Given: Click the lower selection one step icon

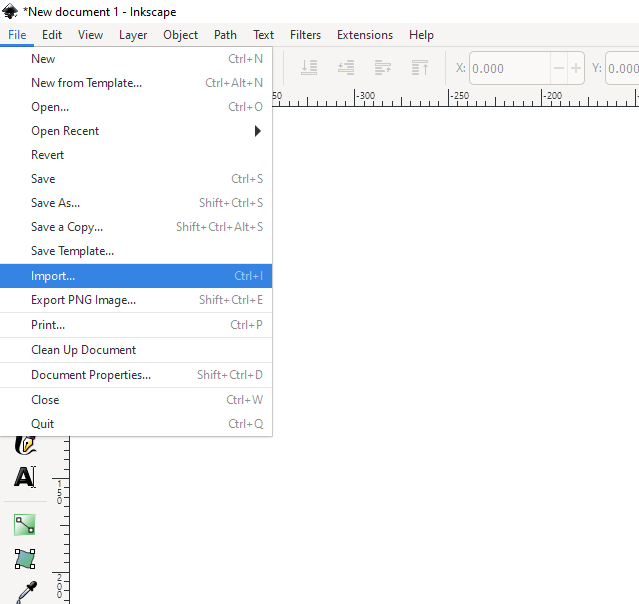Looking at the screenshot, I should pyautogui.click(x=346, y=68).
